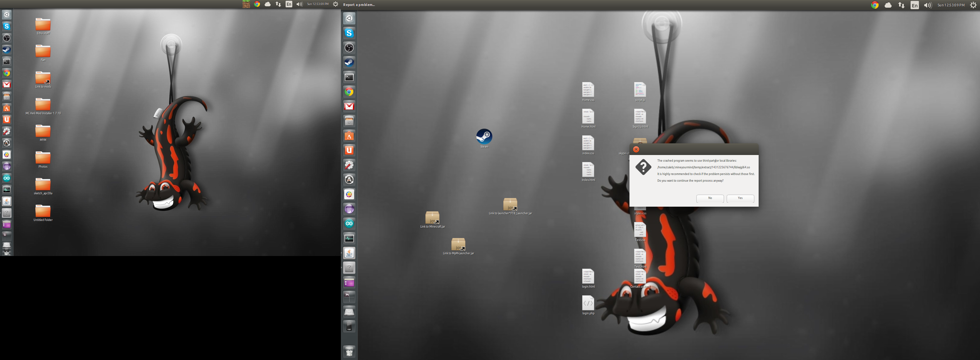Select the Test.css file icon
Viewport: 980px width, 360px height.
coord(640,232)
